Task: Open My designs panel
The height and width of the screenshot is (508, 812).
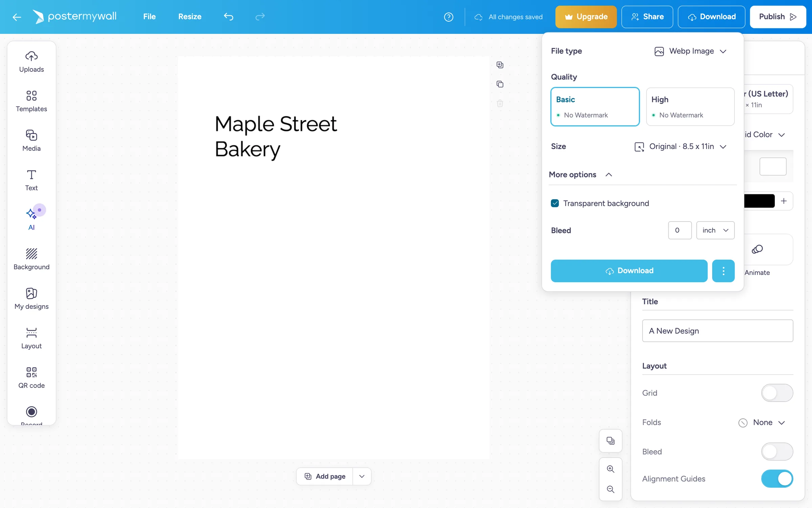Action: [x=31, y=299]
